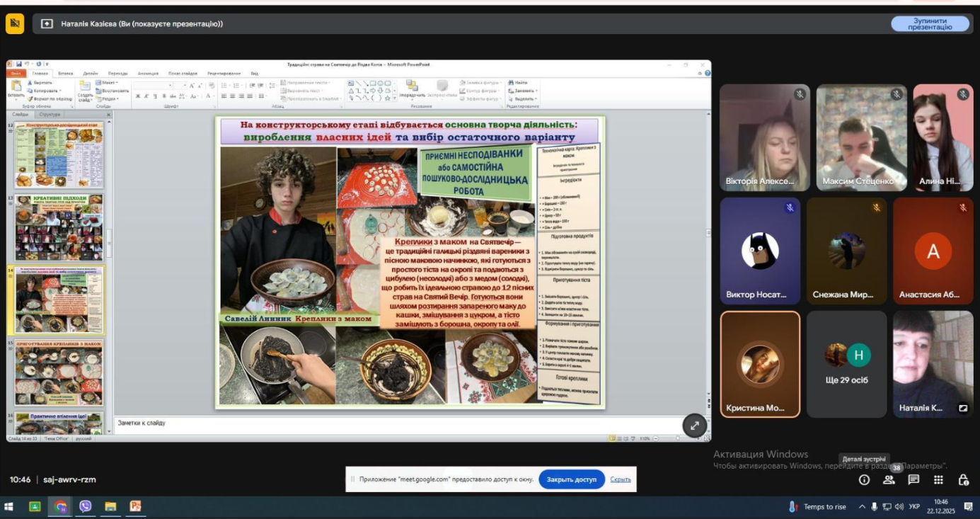Open PowerPoint from the Windows taskbar
Viewport: 980px width, 519px height.
click(136, 506)
